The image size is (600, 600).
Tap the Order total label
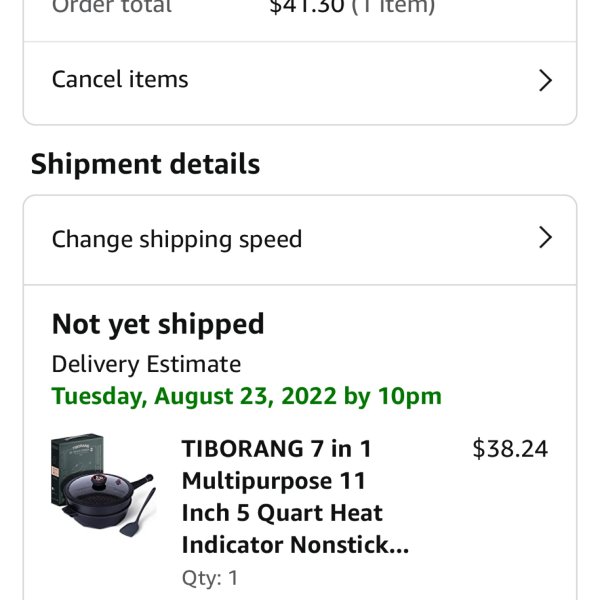112,7
